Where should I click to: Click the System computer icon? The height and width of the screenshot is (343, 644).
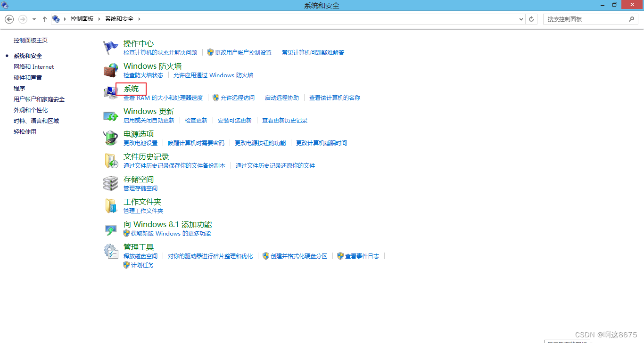111,93
